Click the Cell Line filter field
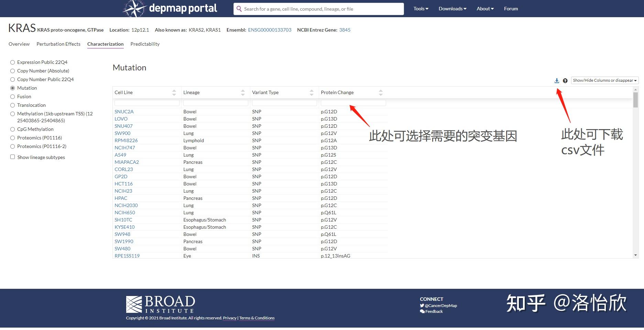644x330 pixels. click(x=147, y=103)
